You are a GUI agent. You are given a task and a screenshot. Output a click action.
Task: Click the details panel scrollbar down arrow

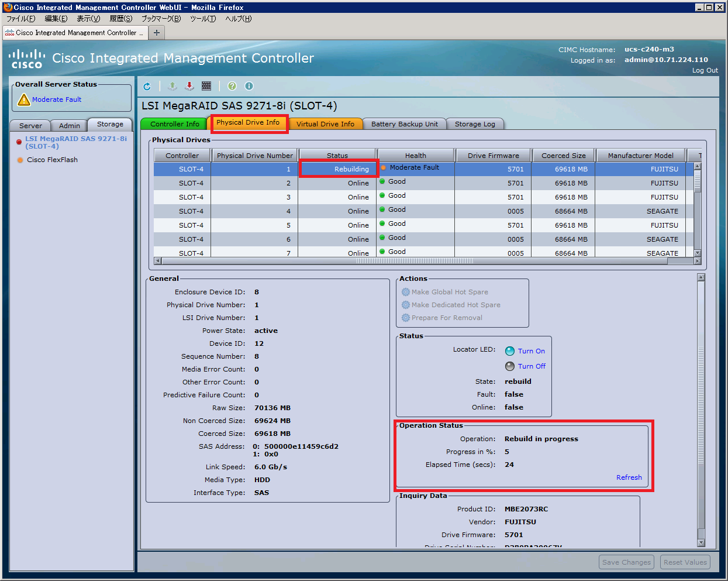pyautogui.click(x=701, y=542)
